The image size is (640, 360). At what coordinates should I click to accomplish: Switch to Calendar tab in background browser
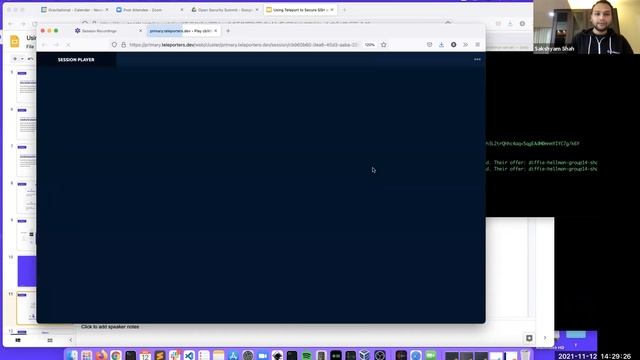(75, 10)
